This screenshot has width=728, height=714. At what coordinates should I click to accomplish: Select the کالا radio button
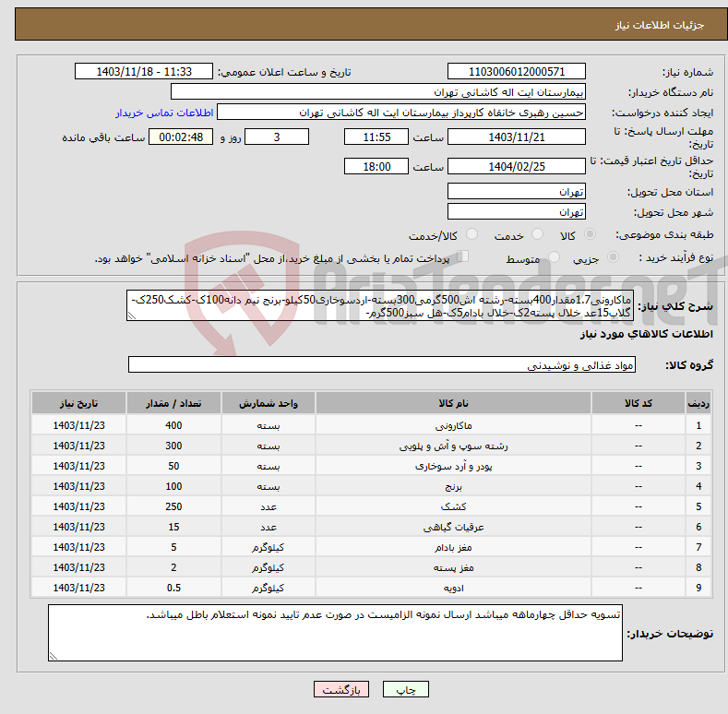coord(590,234)
